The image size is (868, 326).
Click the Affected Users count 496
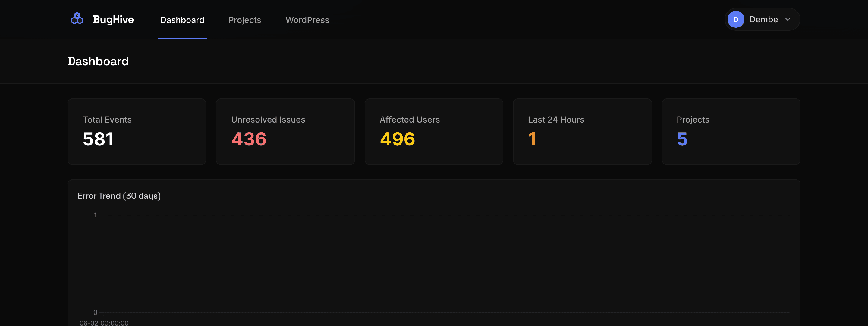click(397, 139)
